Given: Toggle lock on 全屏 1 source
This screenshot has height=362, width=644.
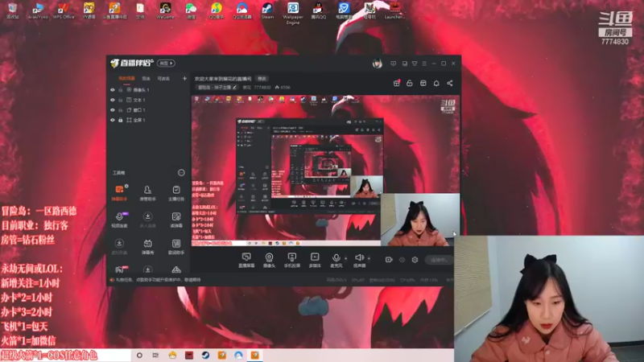Looking at the screenshot, I should [120, 120].
